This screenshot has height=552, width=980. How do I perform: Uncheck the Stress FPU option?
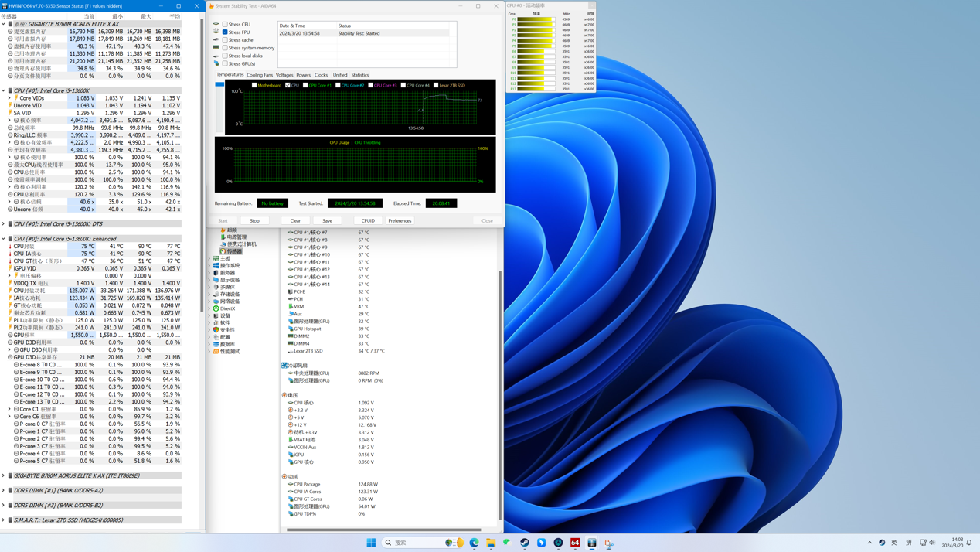pos(225,32)
